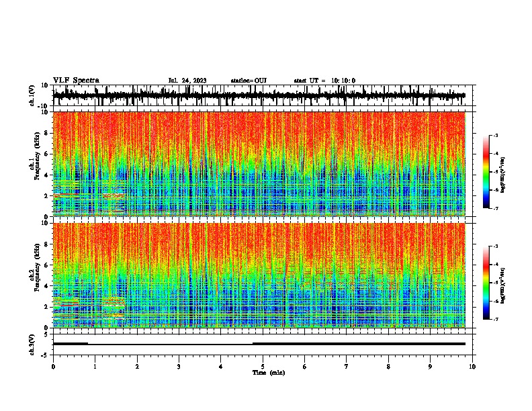The height and width of the screenshot is (411, 532).
Task: Click the ch.3(V) bottom trace panel
Action: tap(264, 345)
